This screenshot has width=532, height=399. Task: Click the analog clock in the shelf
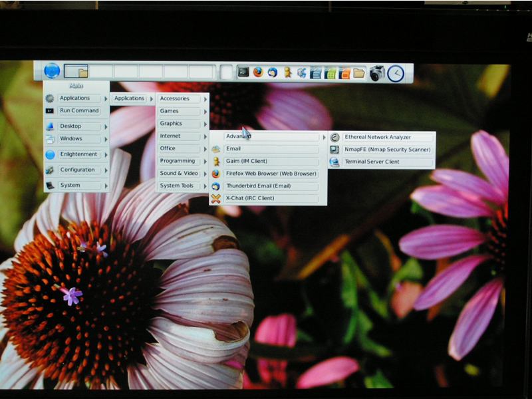click(396, 73)
